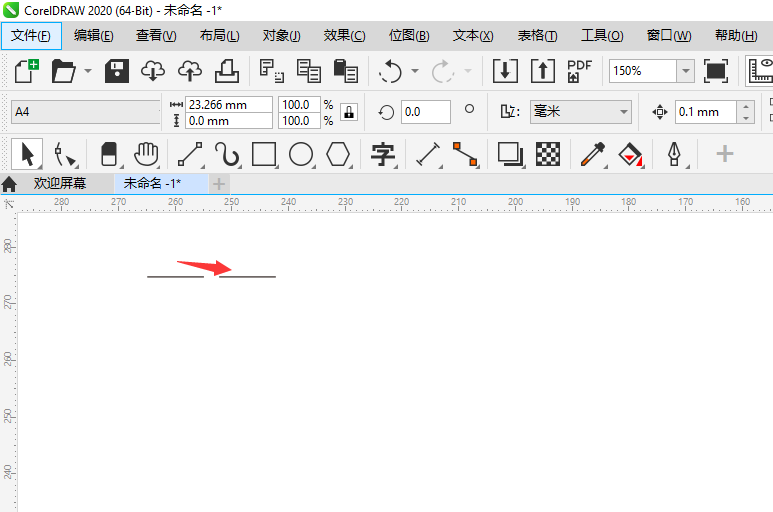This screenshot has height=512, width=773.
Task: Click the horizontal scale 100.0 field
Action: (299, 104)
